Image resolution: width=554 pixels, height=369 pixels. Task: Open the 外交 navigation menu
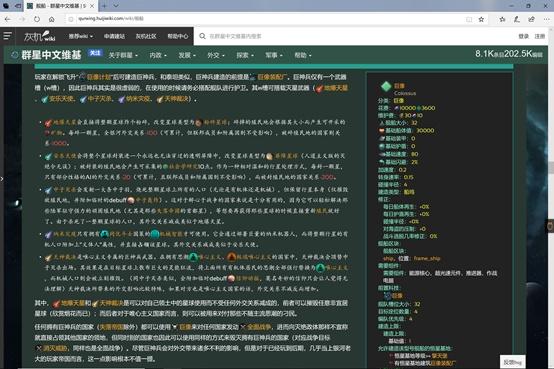(216, 55)
